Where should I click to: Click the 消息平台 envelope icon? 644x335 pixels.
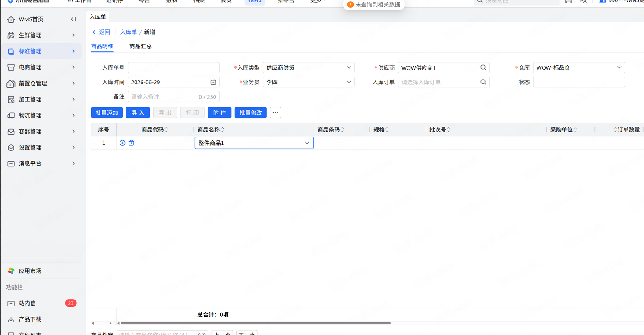coord(11,163)
